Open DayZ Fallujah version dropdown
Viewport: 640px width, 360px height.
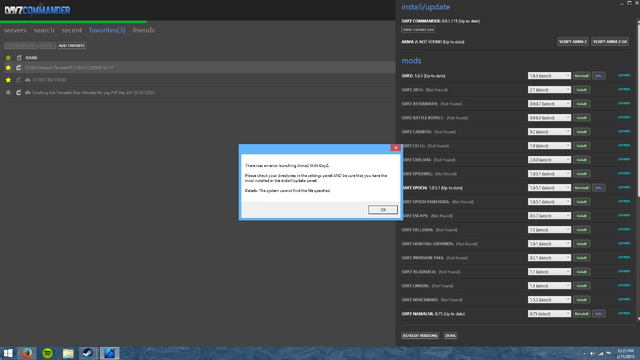(x=549, y=229)
